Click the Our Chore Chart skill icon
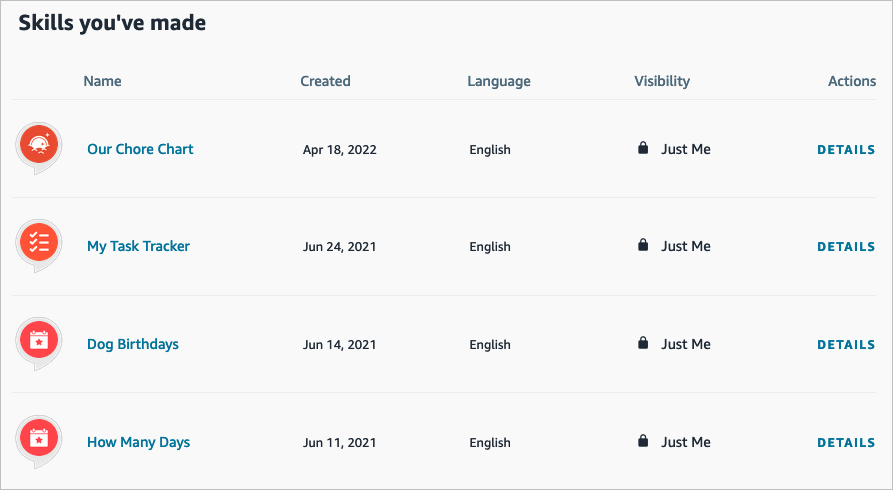Screen dimensions: 893x490 click(x=39, y=146)
